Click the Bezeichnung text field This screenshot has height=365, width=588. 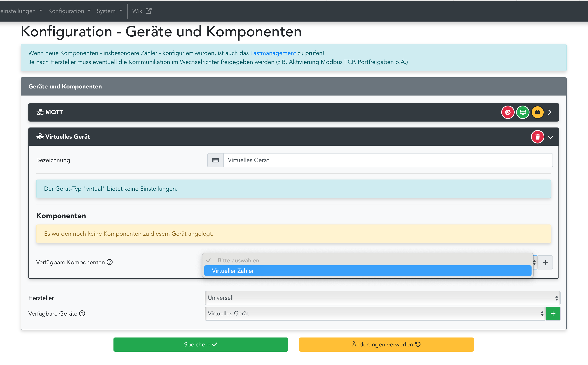click(388, 160)
